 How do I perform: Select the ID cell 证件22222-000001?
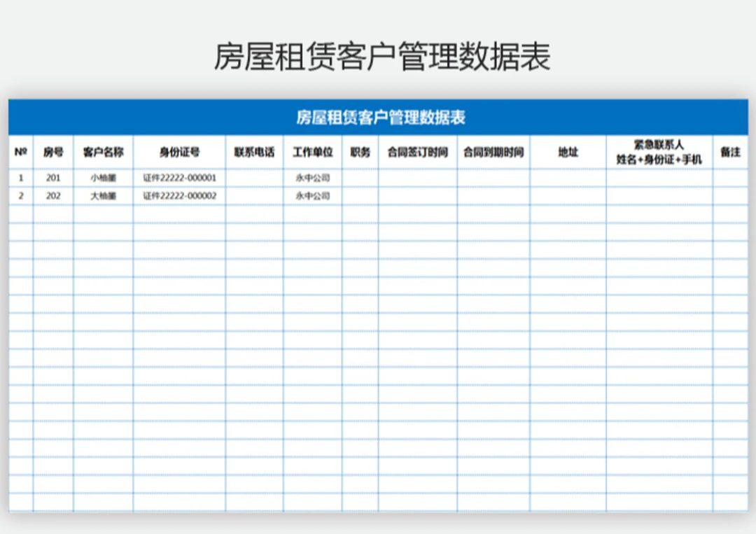[179, 178]
